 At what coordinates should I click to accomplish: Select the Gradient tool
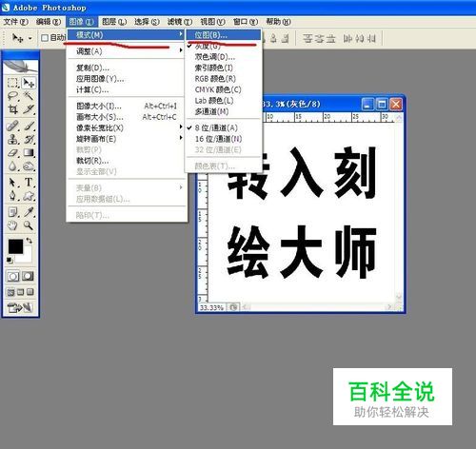click(x=29, y=152)
